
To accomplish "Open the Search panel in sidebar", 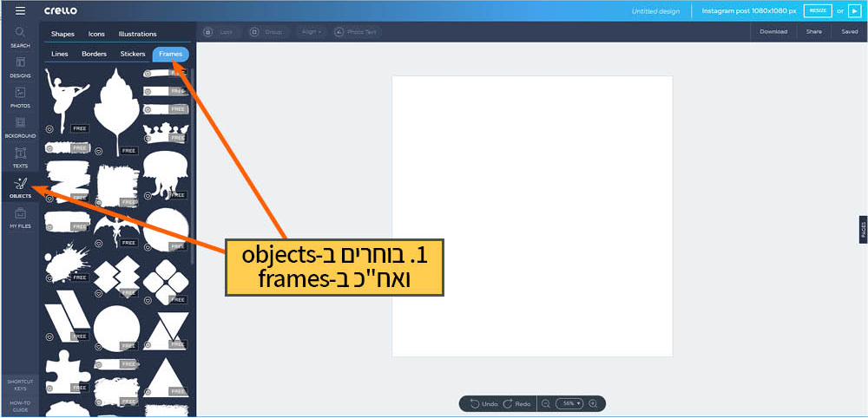I will pos(20,36).
